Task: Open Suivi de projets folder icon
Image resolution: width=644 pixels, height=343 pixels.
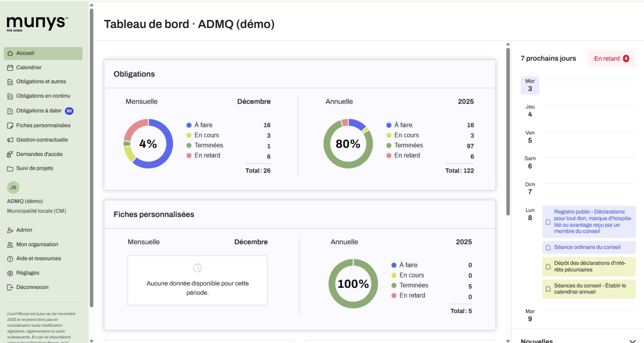Action: click(10, 169)
